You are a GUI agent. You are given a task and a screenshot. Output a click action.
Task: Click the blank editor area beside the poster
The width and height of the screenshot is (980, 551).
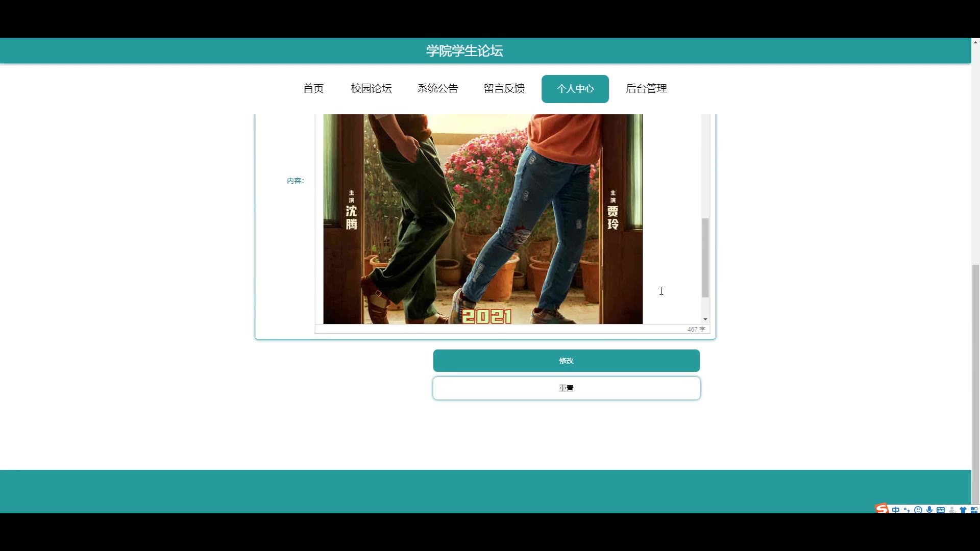(672, 219)
